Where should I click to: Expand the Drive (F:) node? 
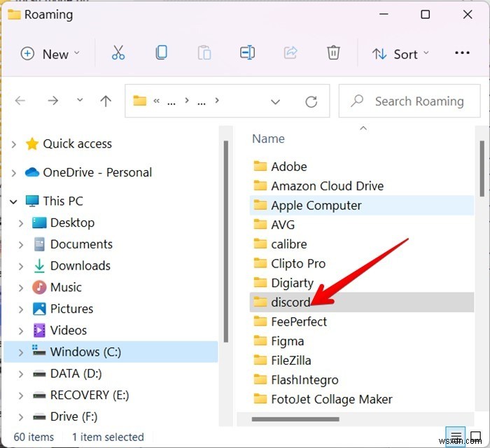pos(21,417)
